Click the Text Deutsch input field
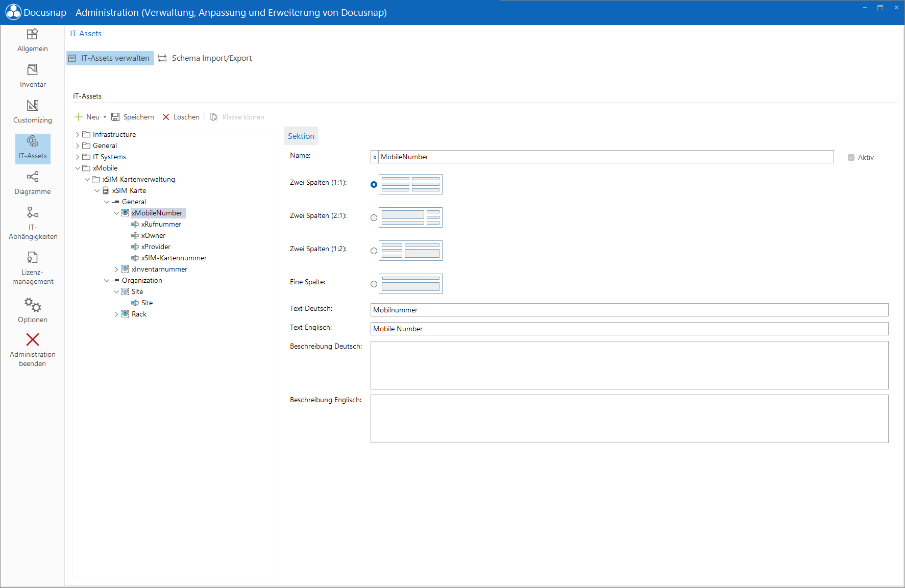Viewport: 905px width, 588px height. pyautogui.click(x=629, y=310)
